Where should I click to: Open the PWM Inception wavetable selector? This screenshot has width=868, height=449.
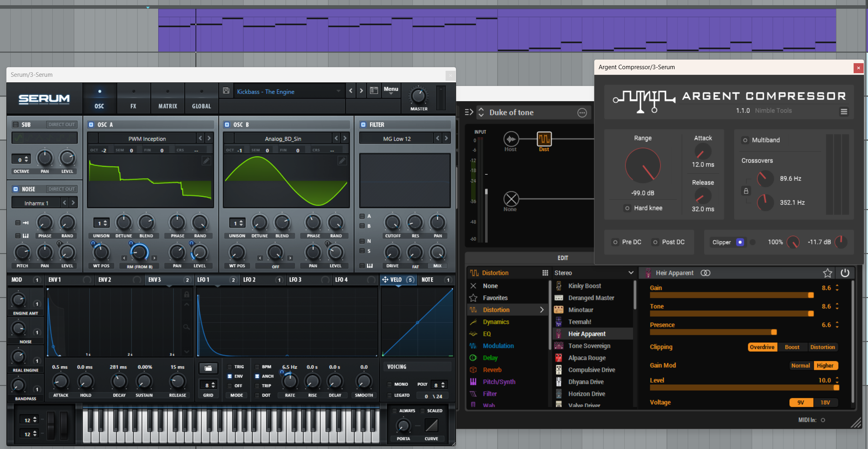[x=147, y=139]
